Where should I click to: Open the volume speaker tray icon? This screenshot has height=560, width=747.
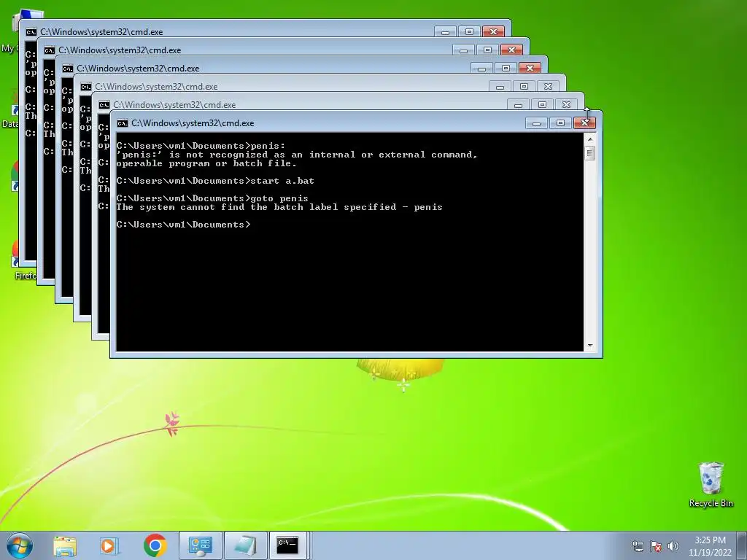tap(673, 546)
